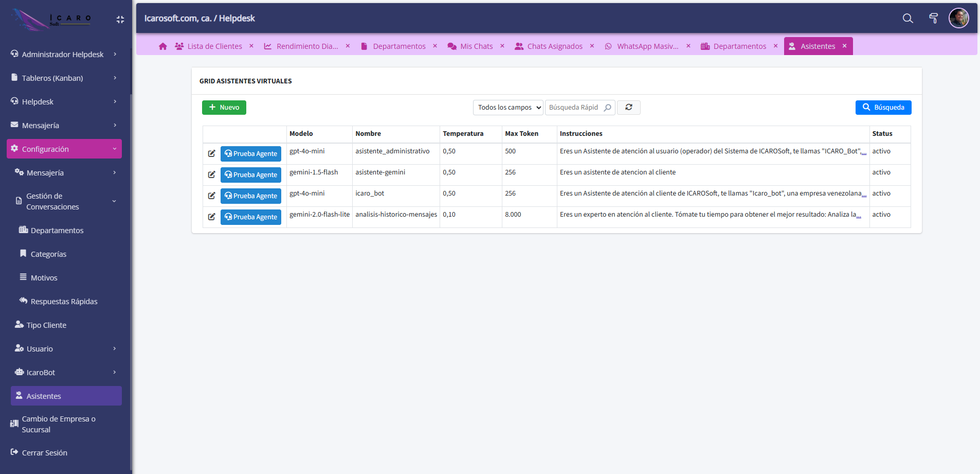Run the quick search magnifier icon
980x474 pixels.
(x=608, y=108)
